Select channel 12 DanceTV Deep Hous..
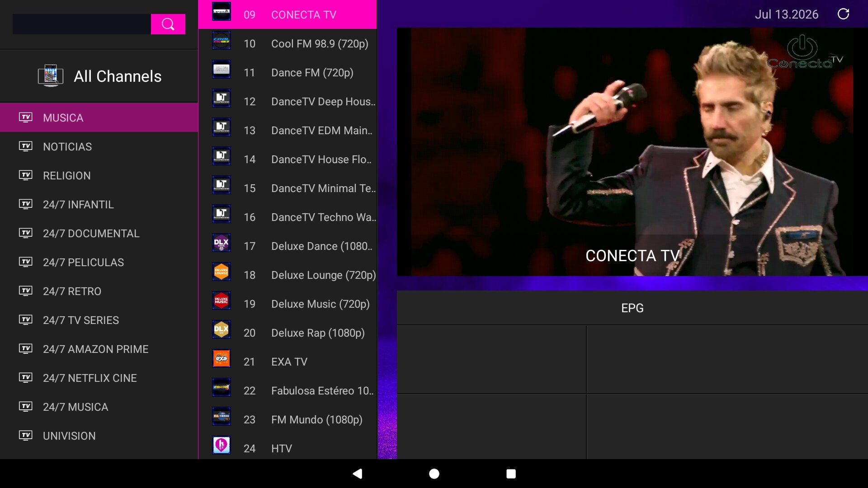 [x=288, y=101]
